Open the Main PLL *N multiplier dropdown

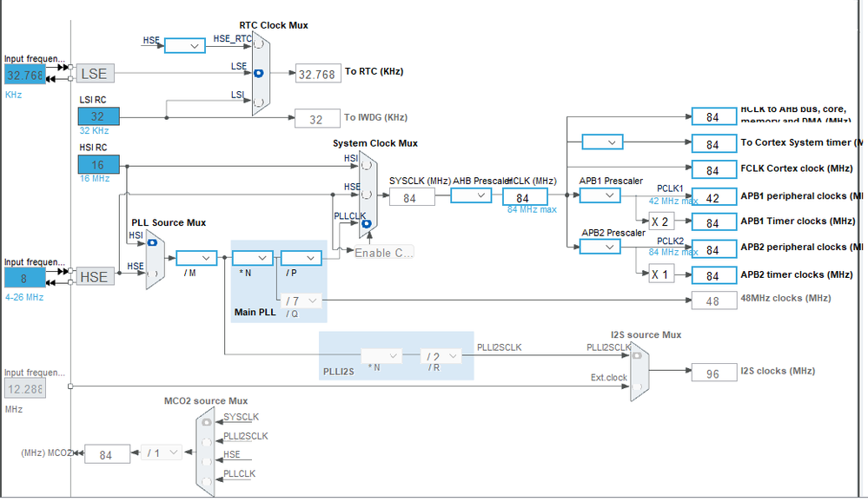(253, 258)
